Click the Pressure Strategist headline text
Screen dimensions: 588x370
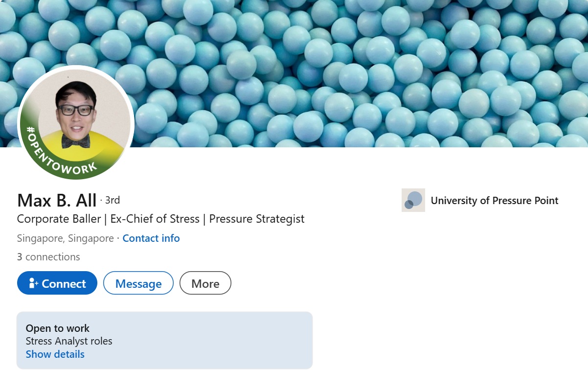click(x=257, y=219)
